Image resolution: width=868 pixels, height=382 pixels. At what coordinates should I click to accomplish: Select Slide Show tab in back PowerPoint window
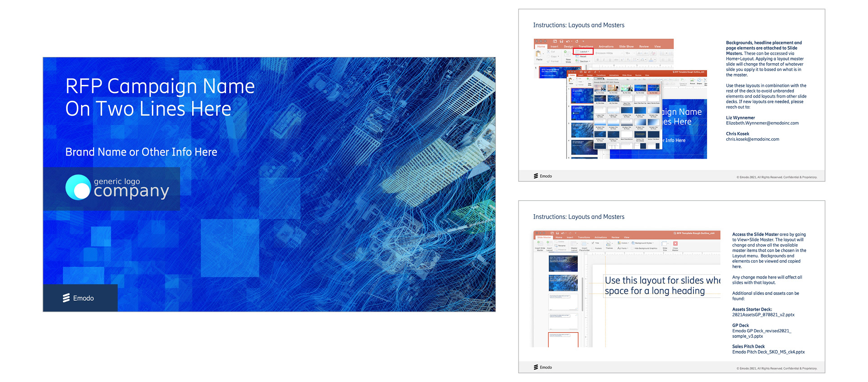[x=627, y=46]
